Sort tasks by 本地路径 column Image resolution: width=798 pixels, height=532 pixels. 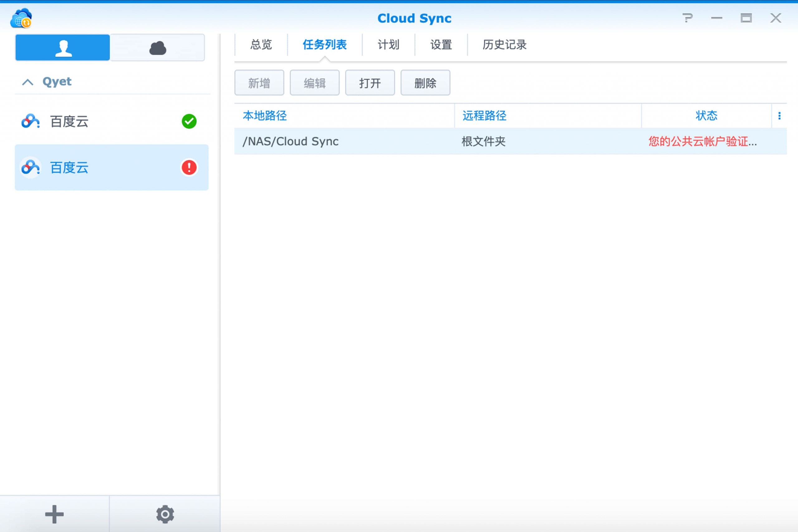[265, 116]
